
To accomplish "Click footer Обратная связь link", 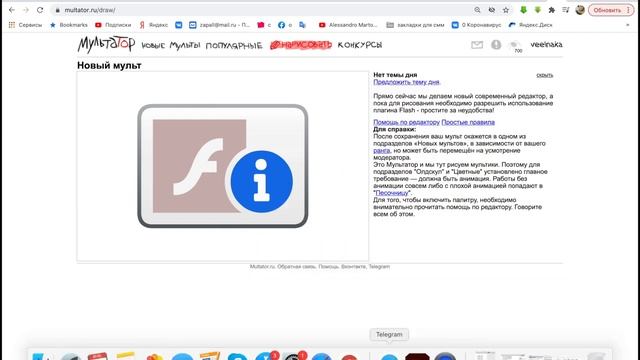I will 297,267.
